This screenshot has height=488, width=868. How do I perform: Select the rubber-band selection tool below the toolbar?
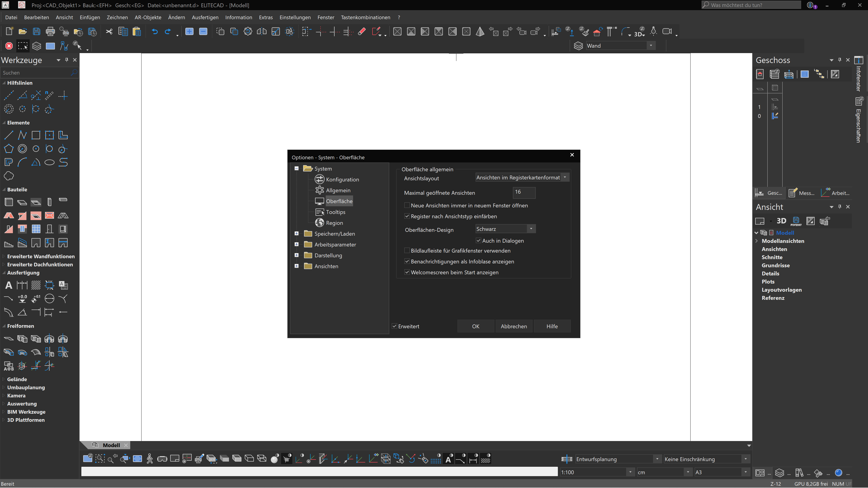[x=23, y=46]
